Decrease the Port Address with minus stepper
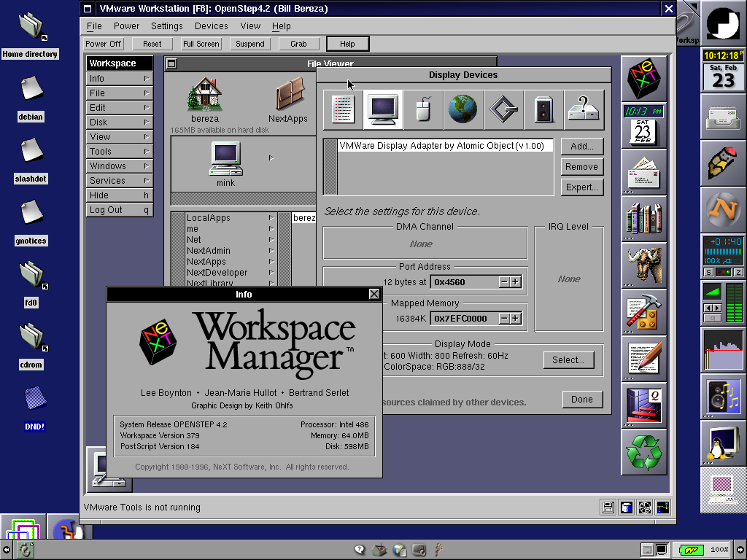This screenshot has height=560, width=747. [x=504, y=282]
